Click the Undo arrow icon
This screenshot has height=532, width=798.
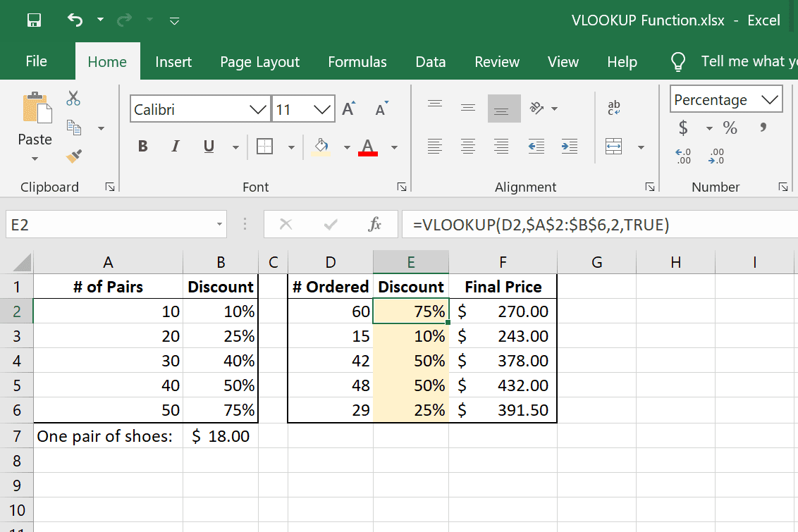pos(75,20)
